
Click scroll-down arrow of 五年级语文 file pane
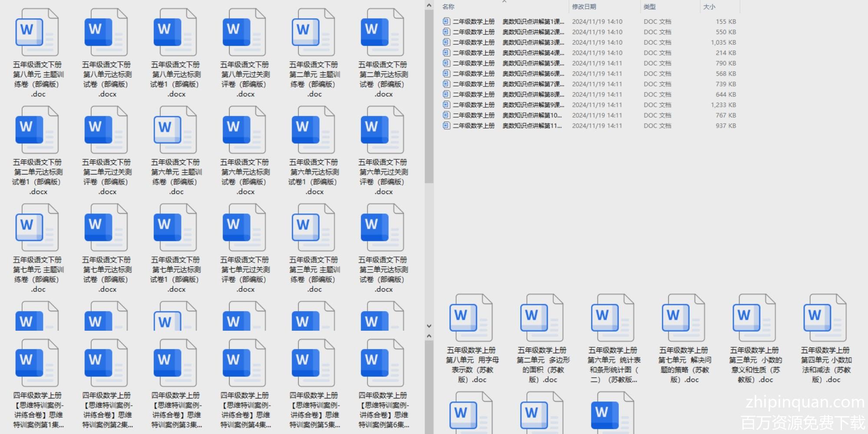pyautogui.click(x=429, y=326)
